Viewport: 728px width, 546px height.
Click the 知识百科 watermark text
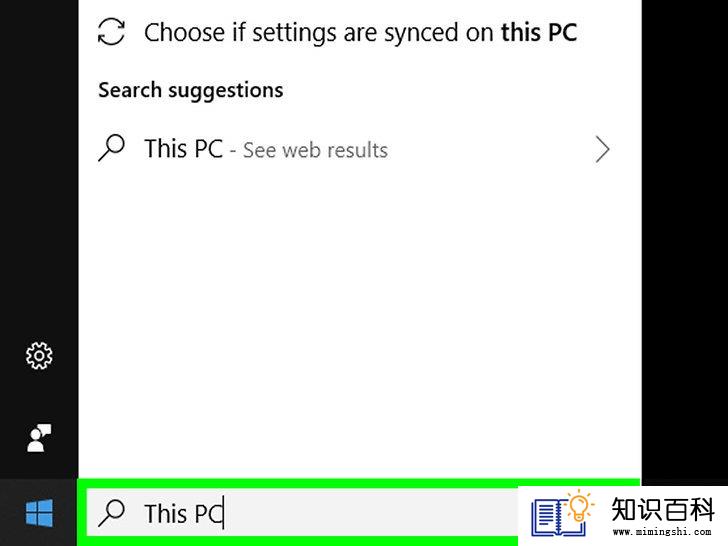(663, 510)
